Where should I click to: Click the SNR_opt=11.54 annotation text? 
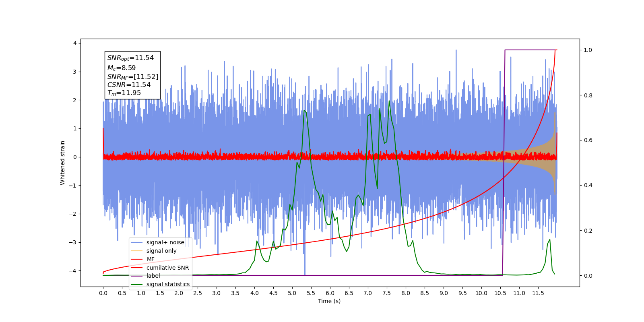130,58
